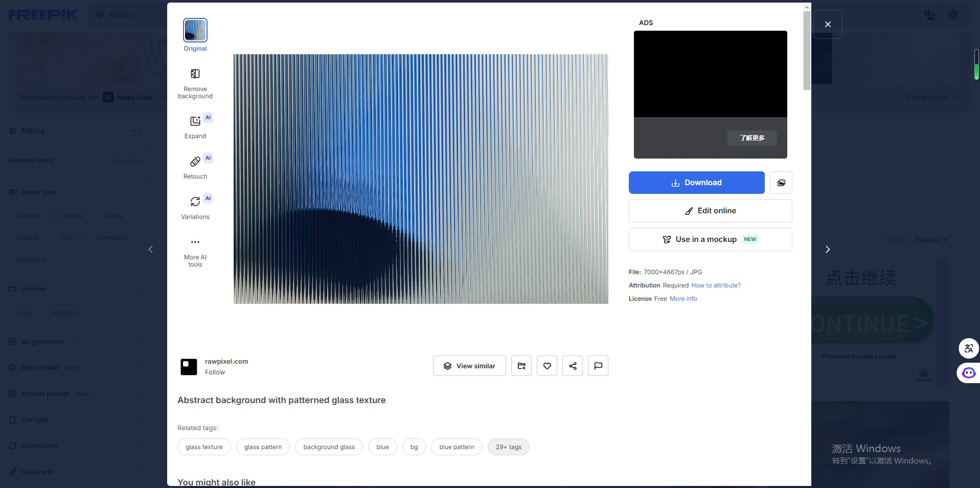This screenshot has width=980, height=488.
Task: Click the Show more sponsored results link
Action: [x=933, y=97]
